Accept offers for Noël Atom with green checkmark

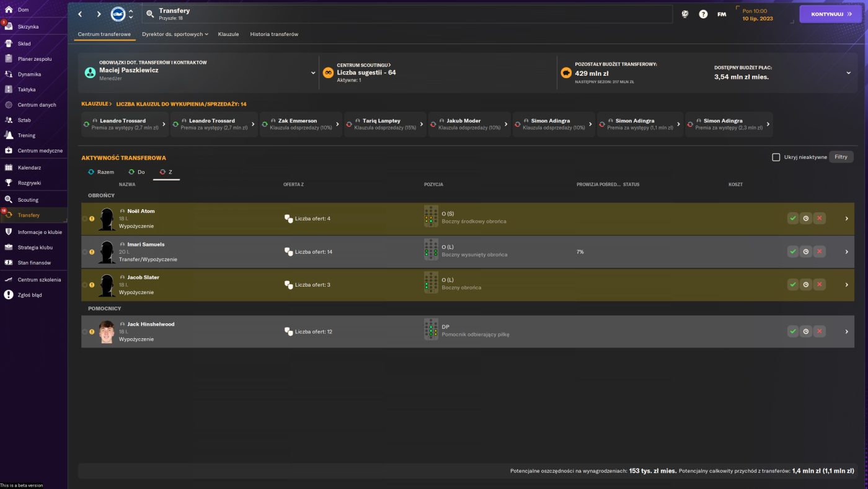tap(793, 218)
